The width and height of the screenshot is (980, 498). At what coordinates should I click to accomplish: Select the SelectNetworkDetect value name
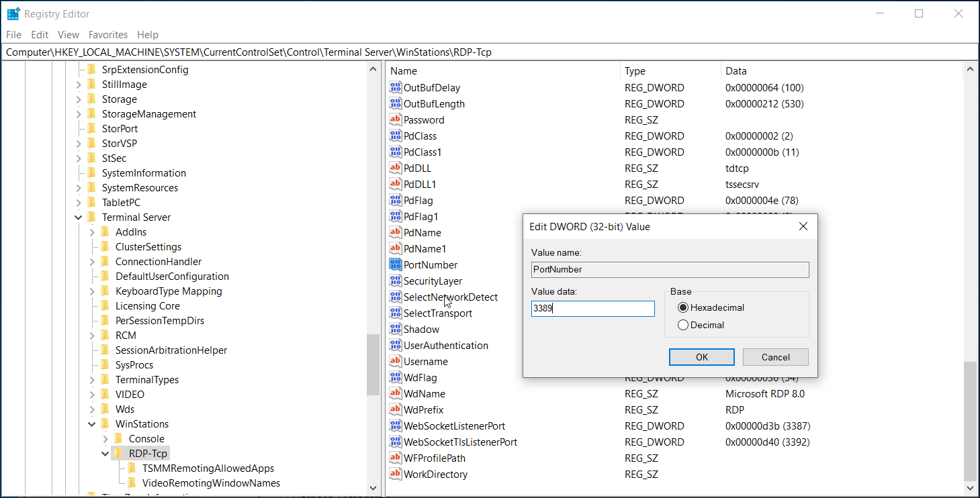[451, 297]
